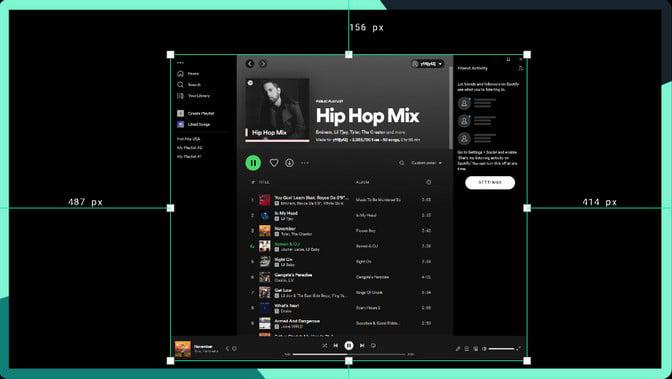Select the track Right On

click(283, 260)
